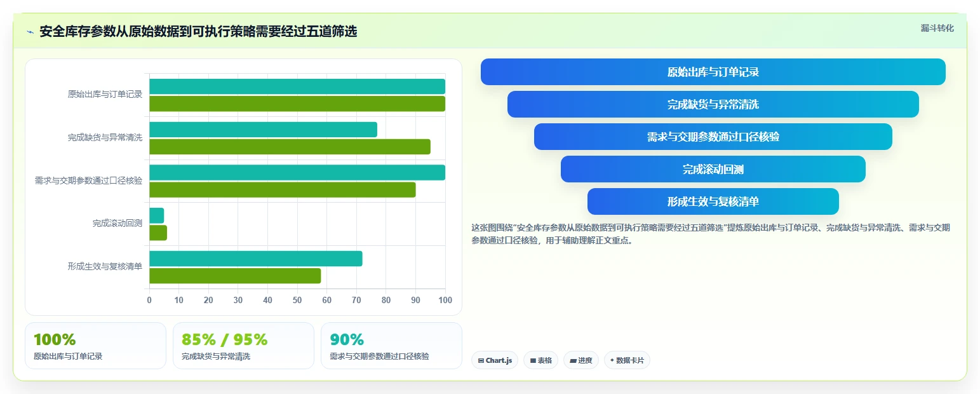
Task: Click the 数据卡片 tag chip
Action: pyautogui.click(x=627, y=360)
